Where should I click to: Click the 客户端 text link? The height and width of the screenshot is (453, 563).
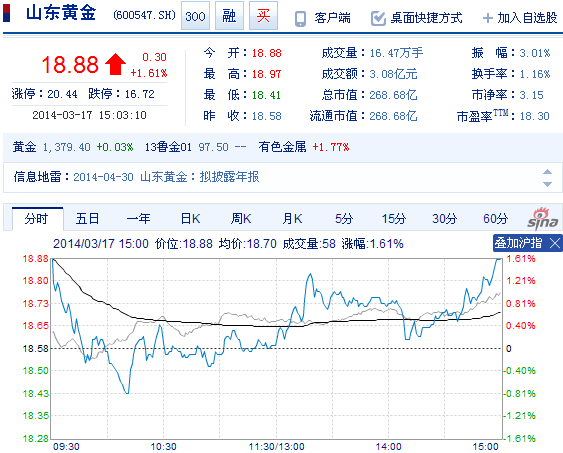[332, 18]
